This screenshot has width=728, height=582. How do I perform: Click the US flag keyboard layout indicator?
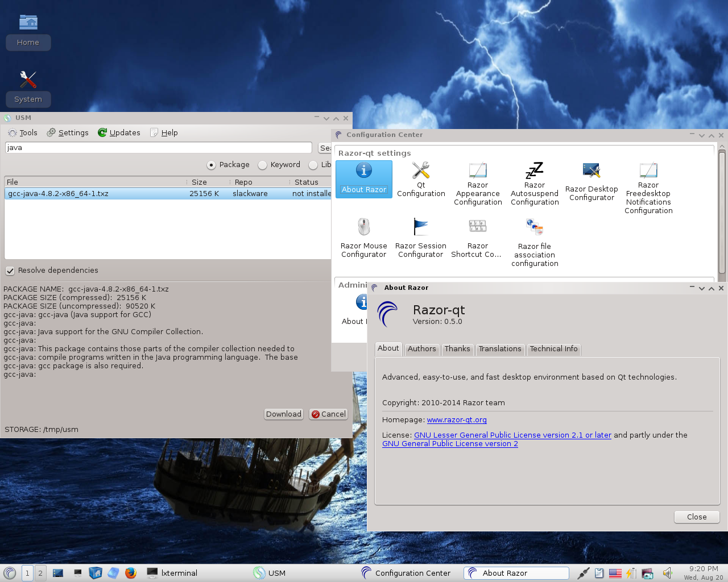tap(615, 573)
